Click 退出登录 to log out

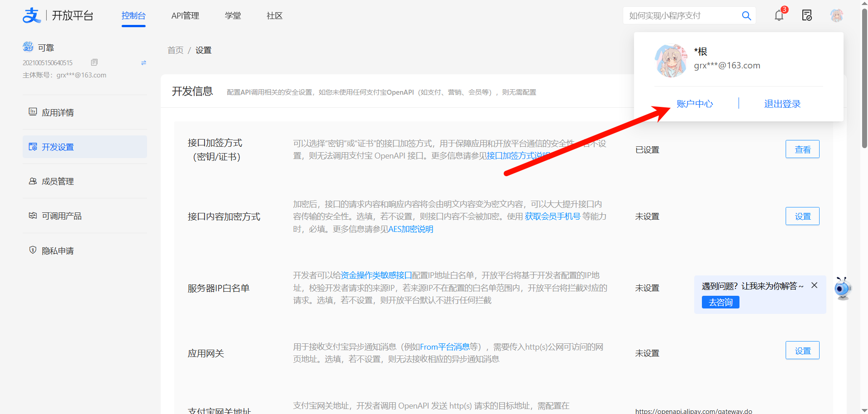[x=782, y=103]
